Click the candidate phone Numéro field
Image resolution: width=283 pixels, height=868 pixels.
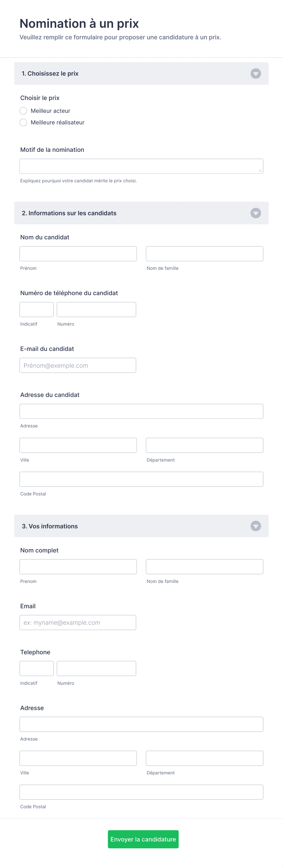click(96, 310)
